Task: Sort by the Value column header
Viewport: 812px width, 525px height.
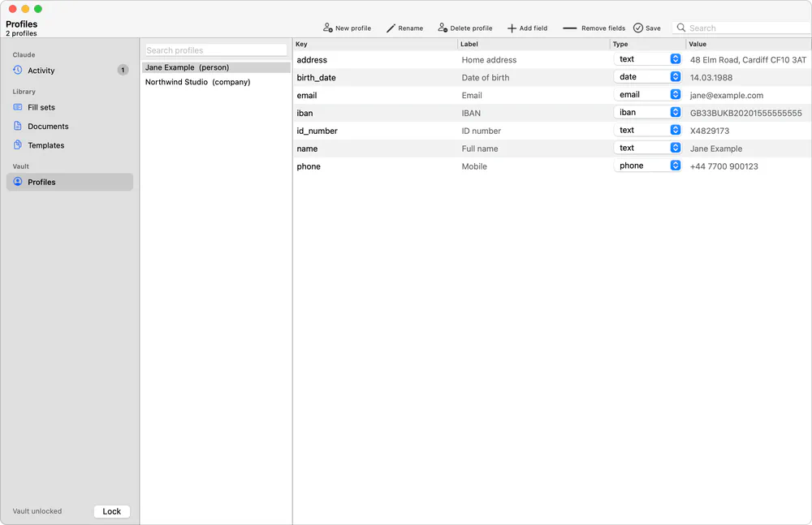Action: coord(749,44)
